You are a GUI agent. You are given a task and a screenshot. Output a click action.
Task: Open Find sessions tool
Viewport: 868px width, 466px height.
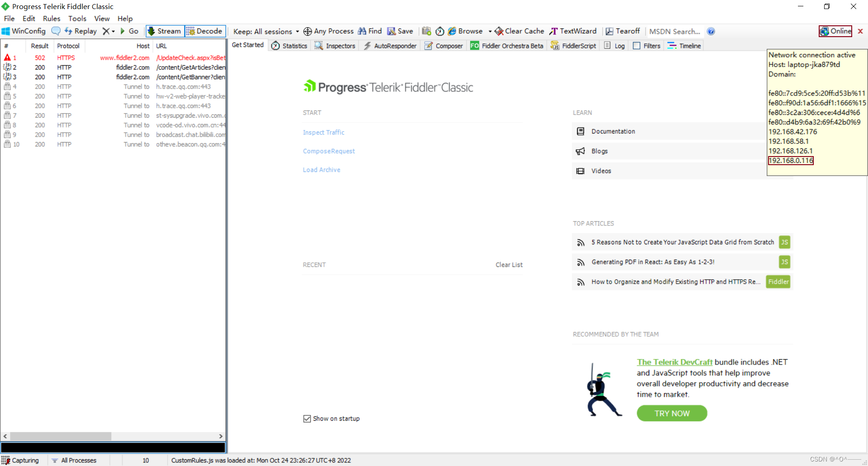click(x=370, y=31)
